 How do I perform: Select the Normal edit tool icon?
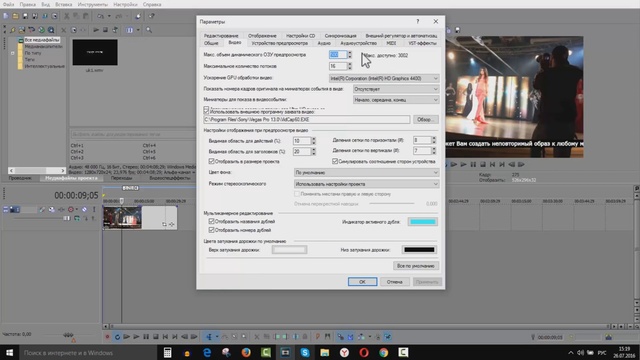click(209, 337)
